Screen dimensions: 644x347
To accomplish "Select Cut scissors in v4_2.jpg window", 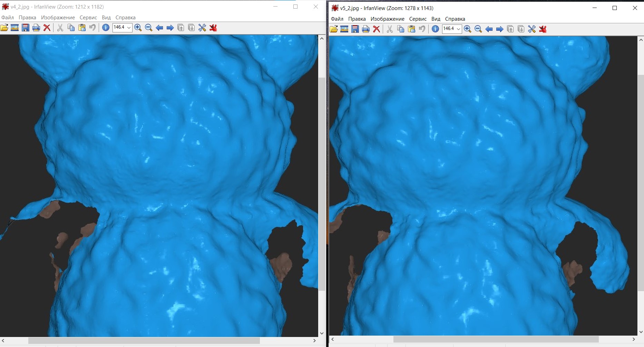I will [60, 28].
